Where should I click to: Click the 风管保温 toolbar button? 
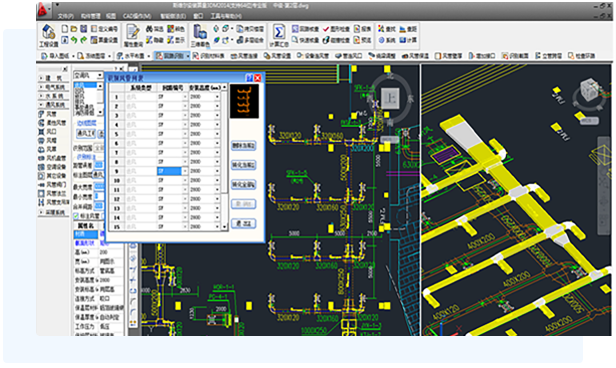(415, 56)
